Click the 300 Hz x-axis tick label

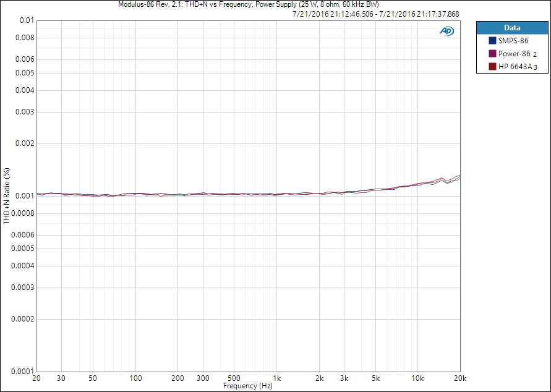pyautogui.click(x=203, y=378)
